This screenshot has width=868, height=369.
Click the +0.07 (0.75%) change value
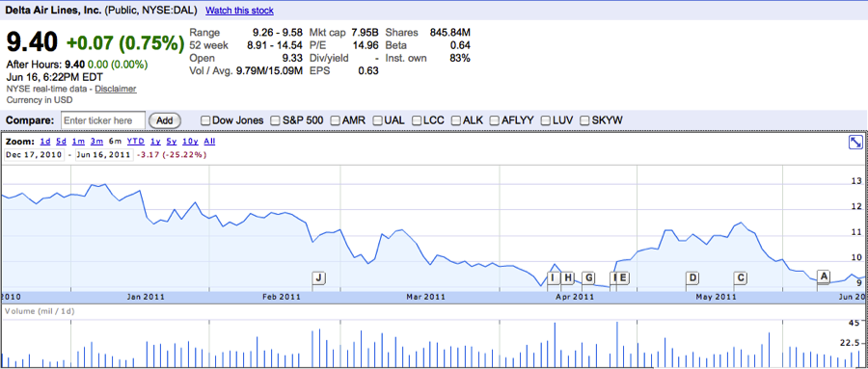[125, 42]
